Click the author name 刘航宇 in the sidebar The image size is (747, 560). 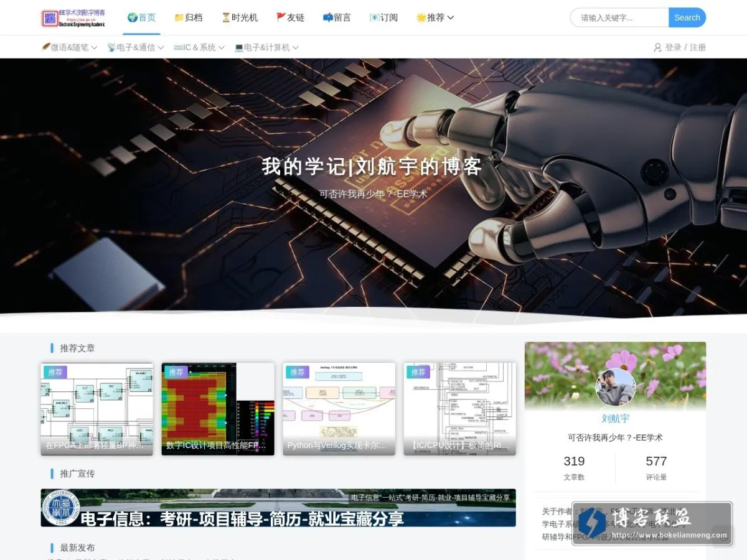[x=615, y=419]
